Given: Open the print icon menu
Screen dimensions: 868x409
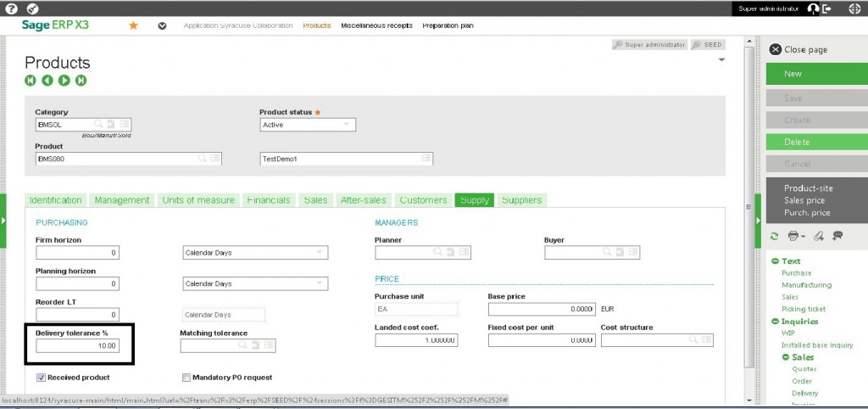Looking at the screenshot, I should pyautogui.click(x=795, y=236).
